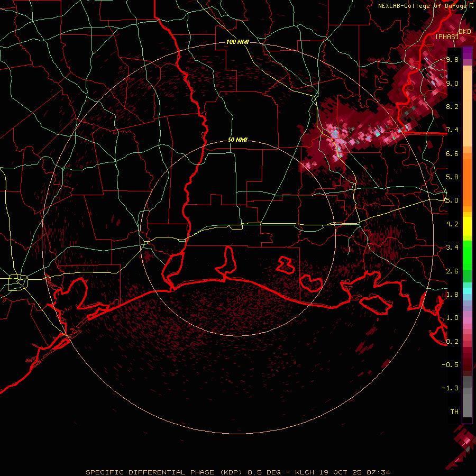Screen dimensions: 476x476
Task: Click the 1.0 value on the color scale
Action: 452,318
